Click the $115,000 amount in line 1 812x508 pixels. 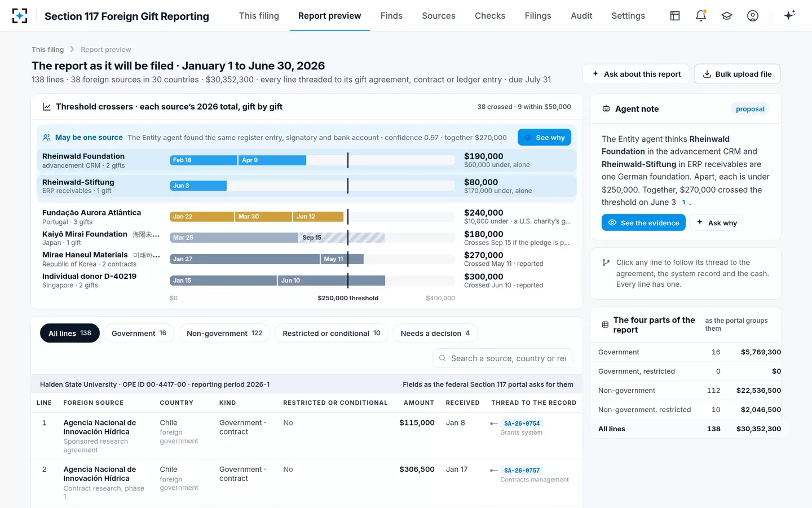[417, 423]
